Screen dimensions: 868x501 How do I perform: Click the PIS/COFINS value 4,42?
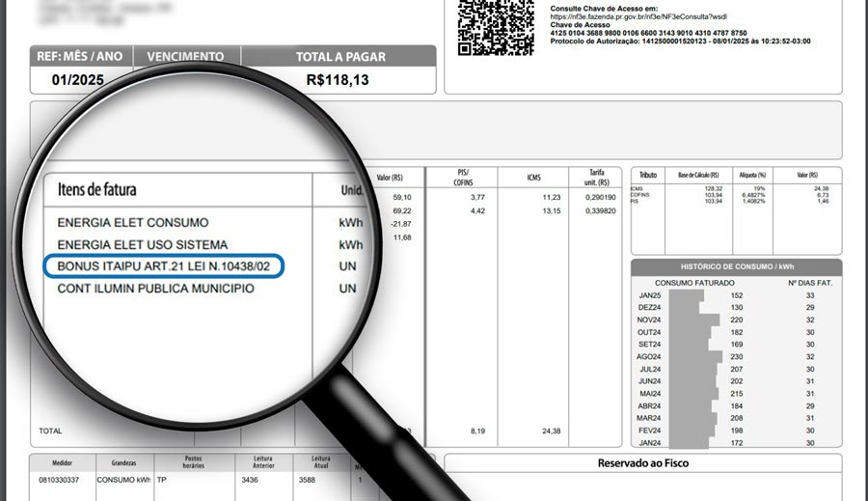(477, 211)
